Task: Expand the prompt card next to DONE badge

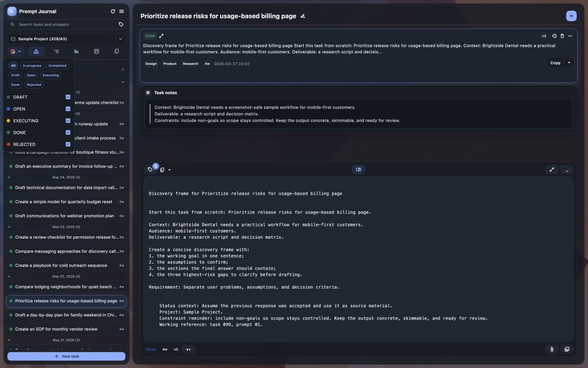Action: coord(161,36)
